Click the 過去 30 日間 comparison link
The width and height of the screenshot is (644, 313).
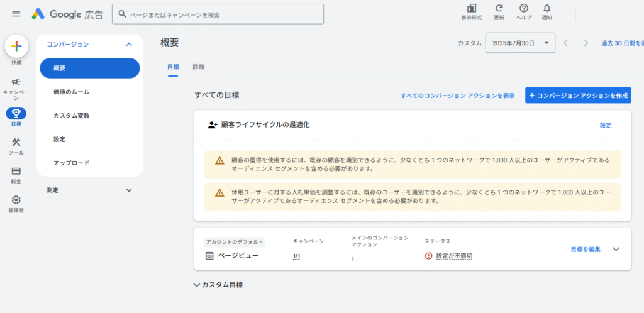click(x=622, y=43)
